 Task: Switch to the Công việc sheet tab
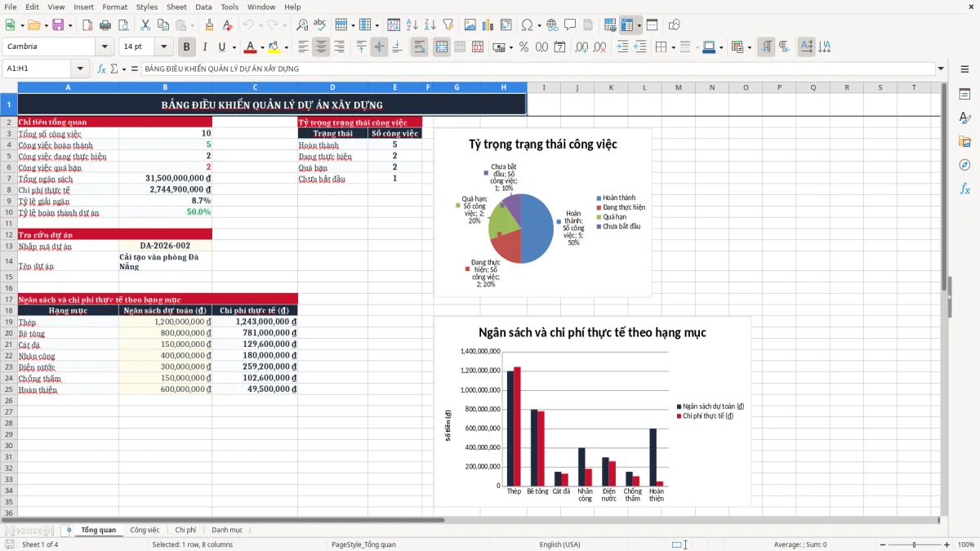[145, 530]
